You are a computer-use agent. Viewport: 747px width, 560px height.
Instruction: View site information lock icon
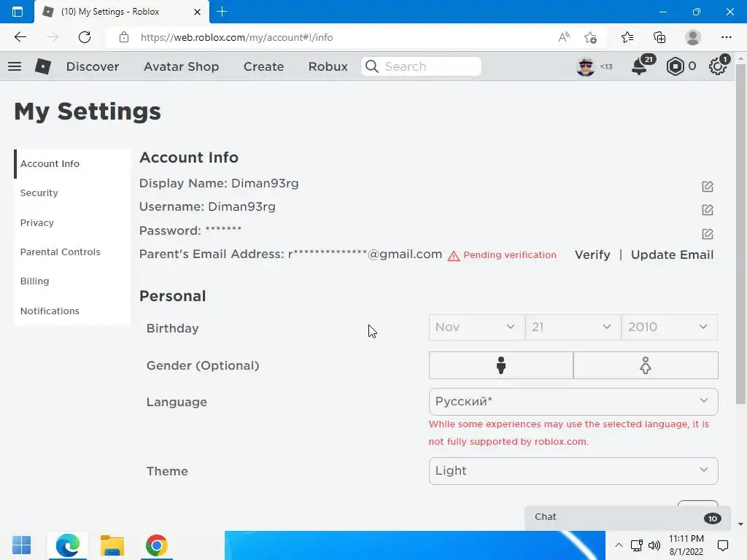[124, 37]
